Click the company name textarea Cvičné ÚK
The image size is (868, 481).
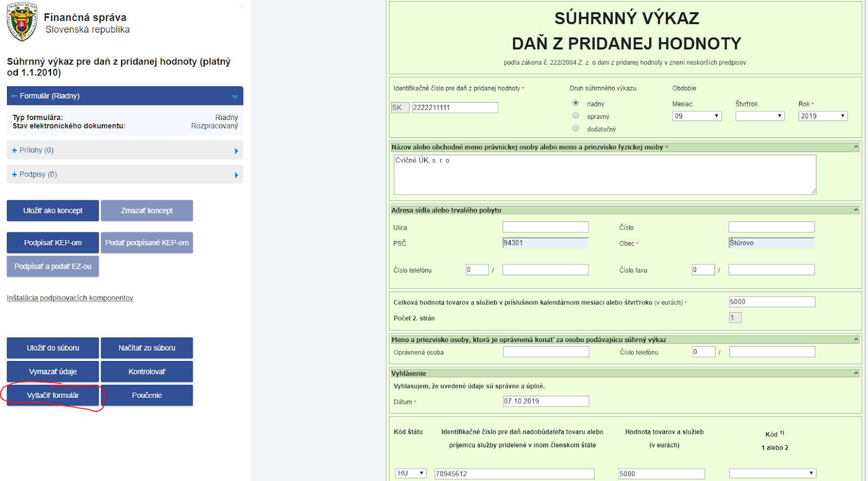coord(605,175)
